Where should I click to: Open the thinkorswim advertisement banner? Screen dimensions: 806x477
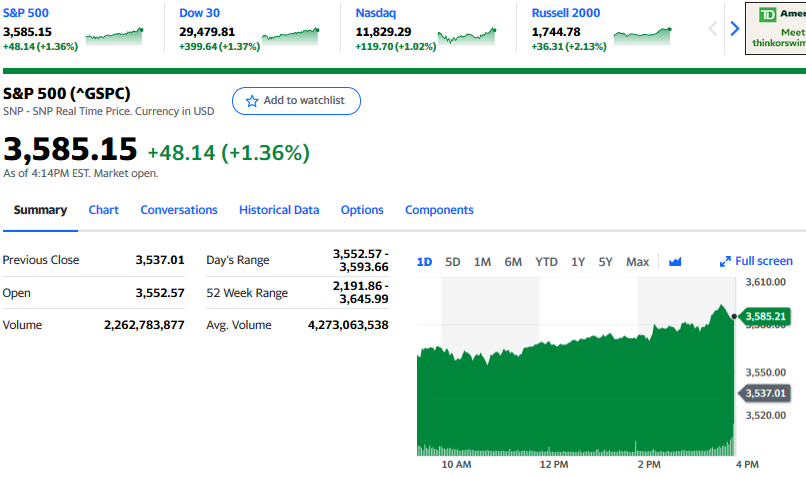tap(776, 28)
